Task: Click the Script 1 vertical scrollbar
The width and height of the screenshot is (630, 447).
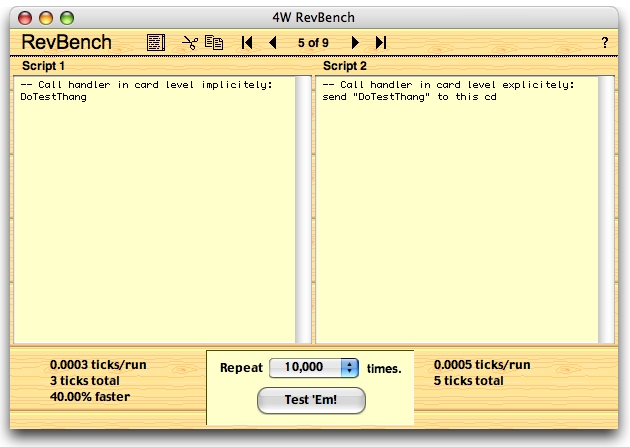Action: [303, 210]
